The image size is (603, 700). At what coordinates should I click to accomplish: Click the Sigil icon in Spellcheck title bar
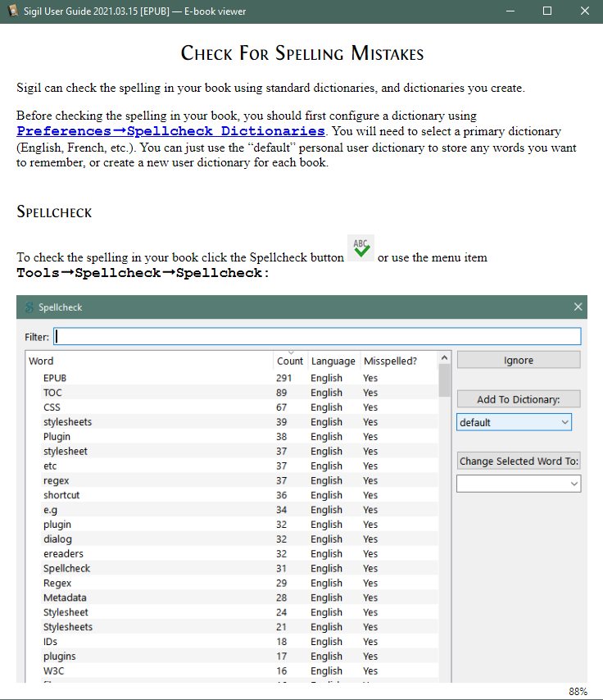(x=29, y=307)
